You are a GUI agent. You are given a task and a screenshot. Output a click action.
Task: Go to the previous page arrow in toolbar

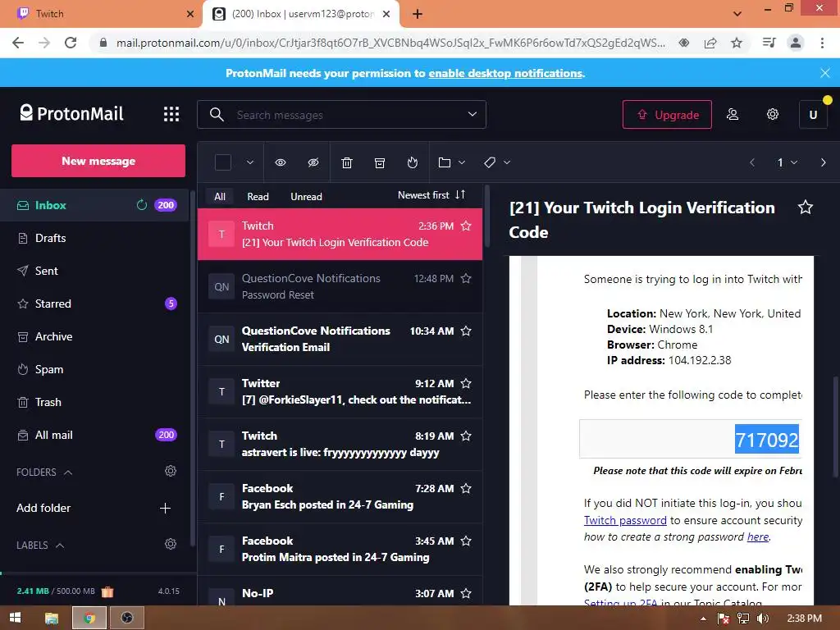click(x=752, y=162)
